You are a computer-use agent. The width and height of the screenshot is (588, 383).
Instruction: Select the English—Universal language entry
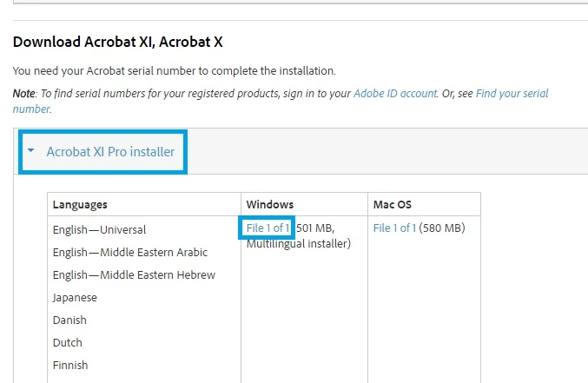pyautogui.click(x=99, y=229)
